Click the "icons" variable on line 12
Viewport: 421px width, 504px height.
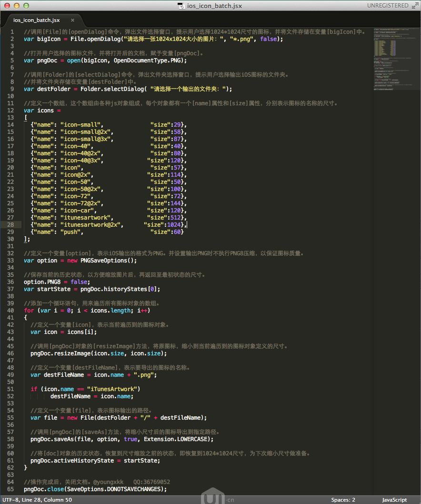click(x=45, y=111)
